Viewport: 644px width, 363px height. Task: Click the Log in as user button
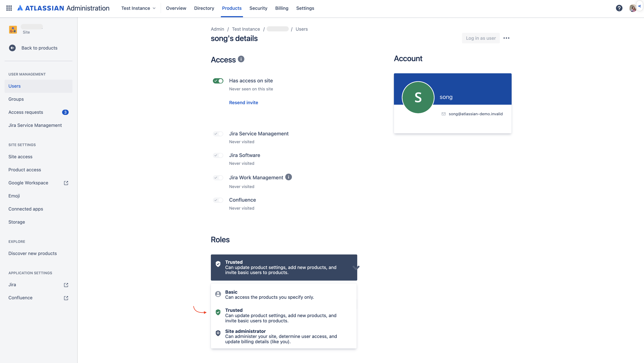click(481, 38)
